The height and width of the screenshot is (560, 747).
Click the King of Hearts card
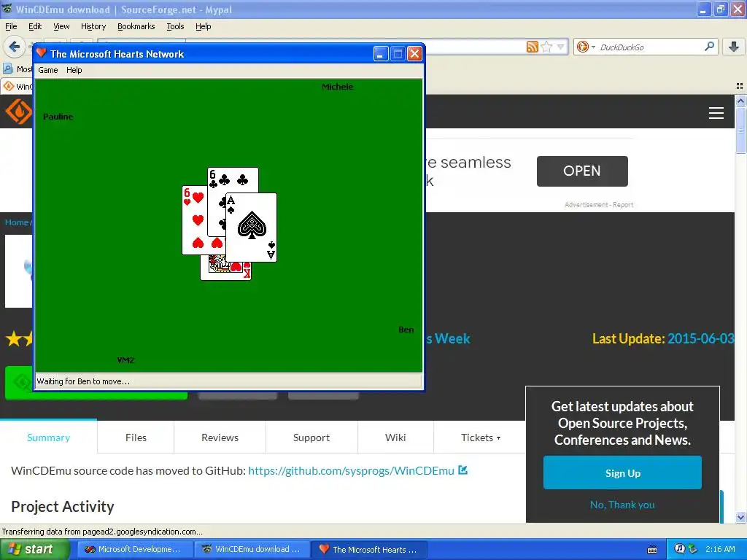coord(225,270)
